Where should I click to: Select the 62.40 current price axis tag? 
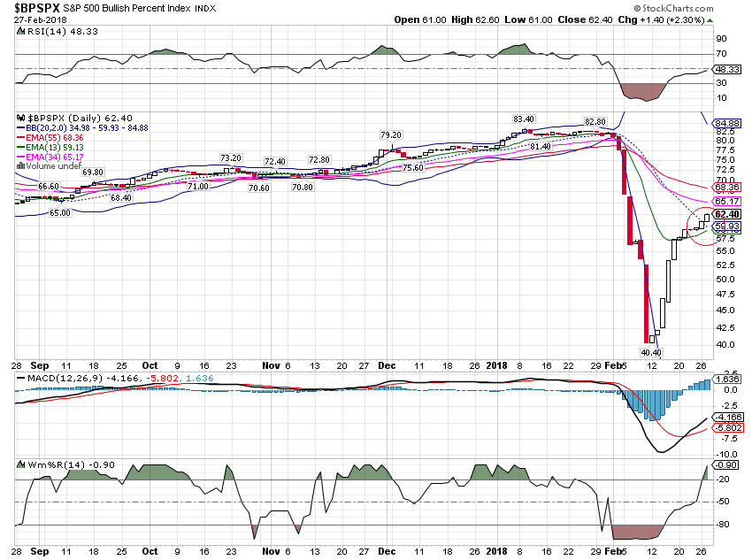(x=726, y=214)
